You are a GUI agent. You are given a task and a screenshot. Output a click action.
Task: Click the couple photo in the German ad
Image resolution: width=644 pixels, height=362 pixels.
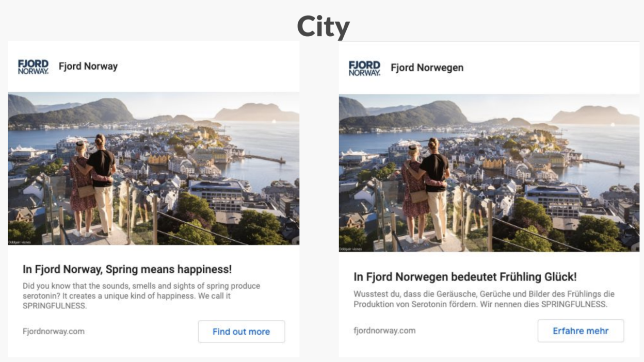pos(489,173)
